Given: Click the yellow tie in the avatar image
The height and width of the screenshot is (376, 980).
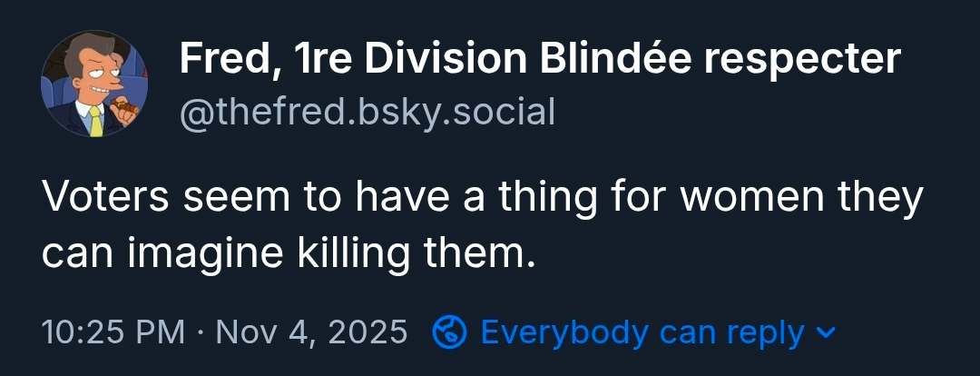Looking at the screenshot, I should tap(95, 122).
